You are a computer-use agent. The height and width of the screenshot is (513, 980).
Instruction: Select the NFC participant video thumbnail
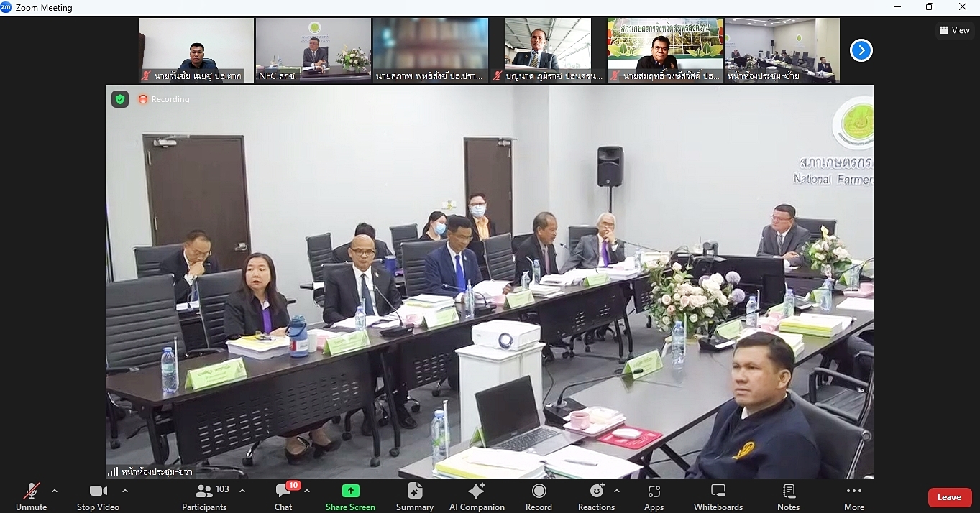(313, 50)
